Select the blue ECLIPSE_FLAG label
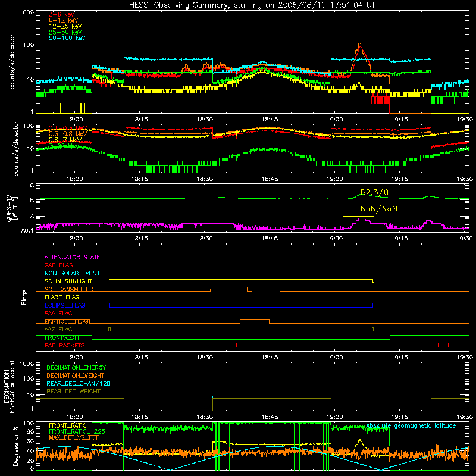Screen dimensions: 476x476 tap(65, 305)
